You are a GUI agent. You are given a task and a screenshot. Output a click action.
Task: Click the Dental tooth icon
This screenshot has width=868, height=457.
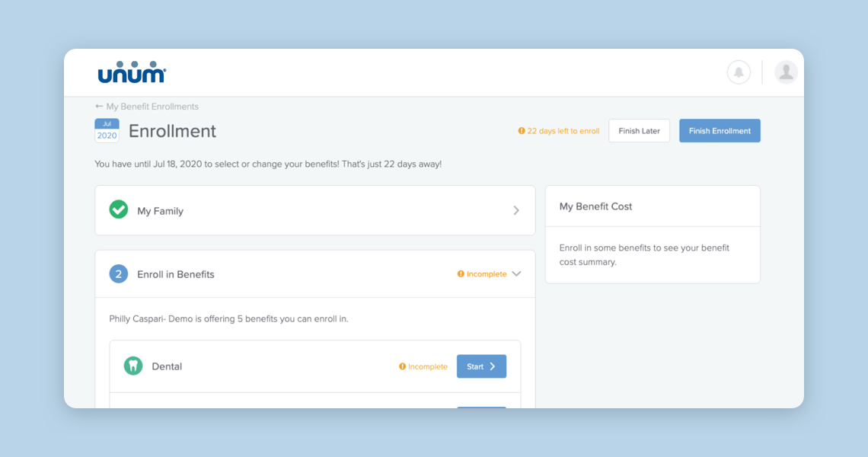point(133,366)
